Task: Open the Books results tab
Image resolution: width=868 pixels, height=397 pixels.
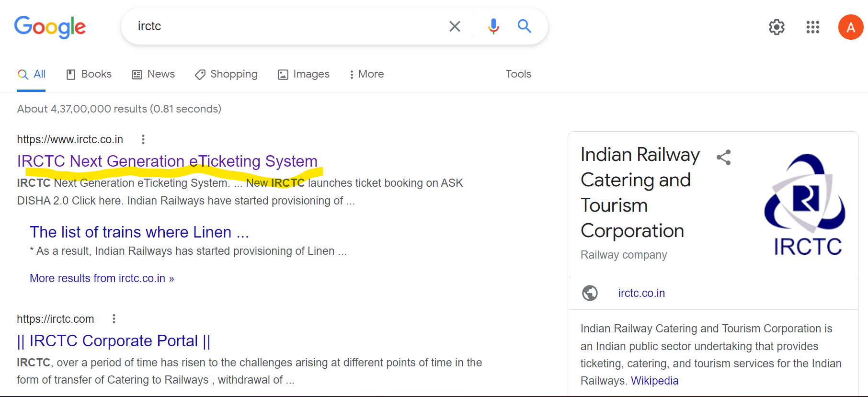Action: coord(89,74)
